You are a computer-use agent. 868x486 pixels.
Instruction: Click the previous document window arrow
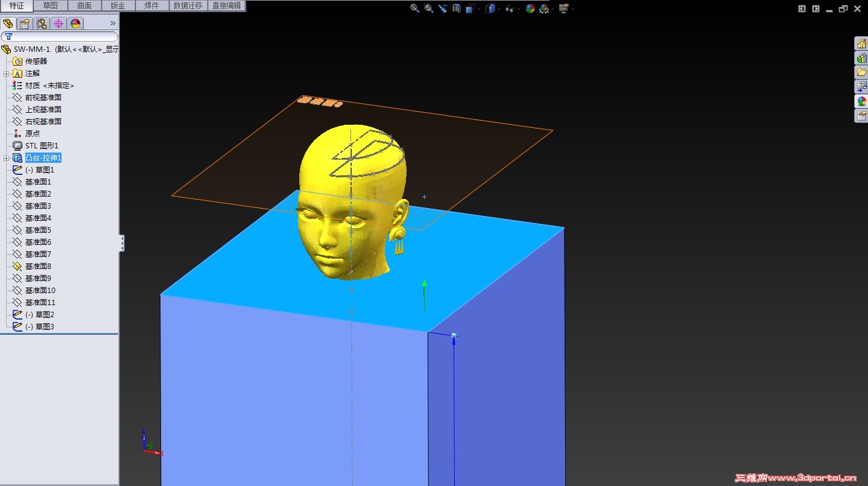point(802,8)
